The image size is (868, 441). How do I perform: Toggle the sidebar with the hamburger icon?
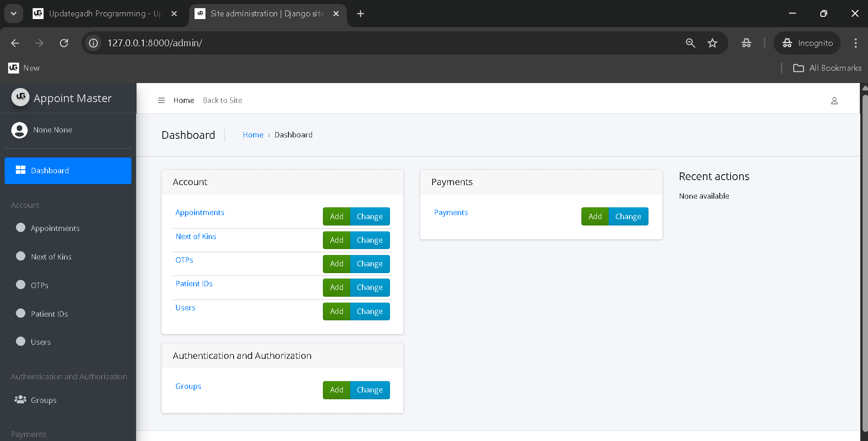pyautogui.click(x=161, y=100)
